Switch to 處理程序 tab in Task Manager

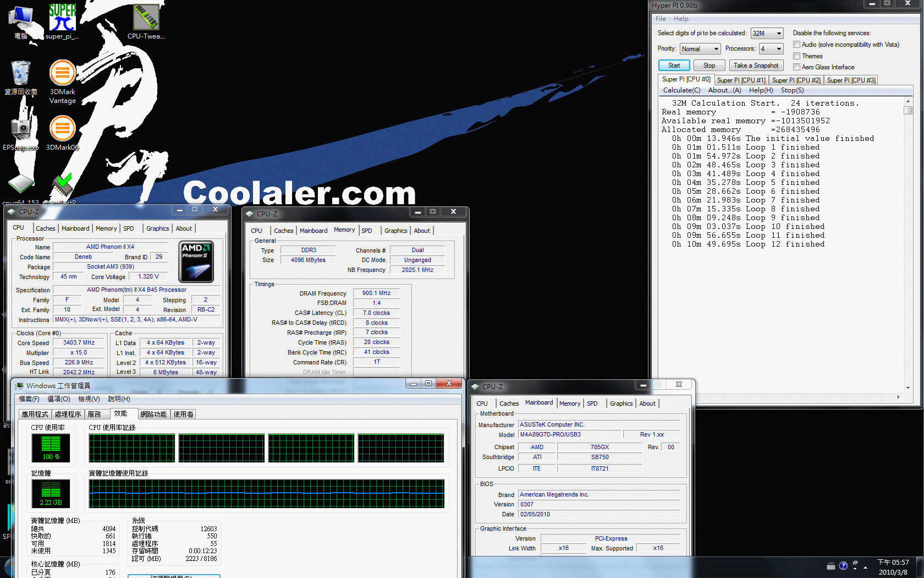coord(68,415)
